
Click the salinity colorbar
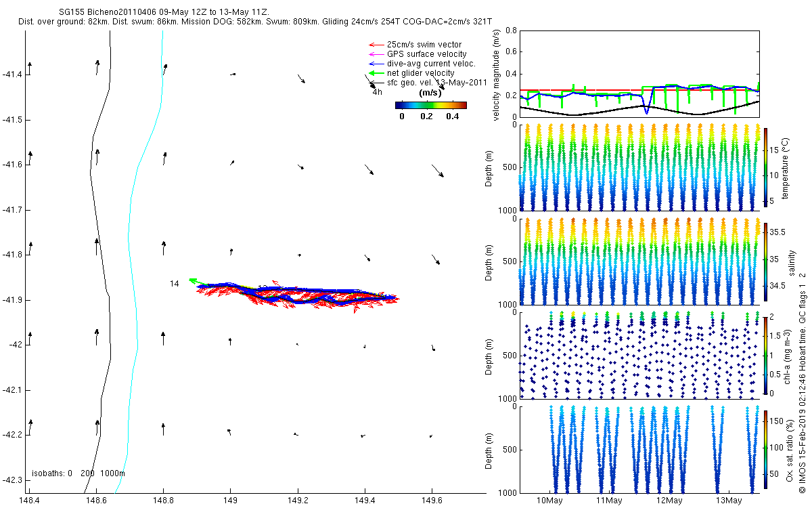point(765,262)
